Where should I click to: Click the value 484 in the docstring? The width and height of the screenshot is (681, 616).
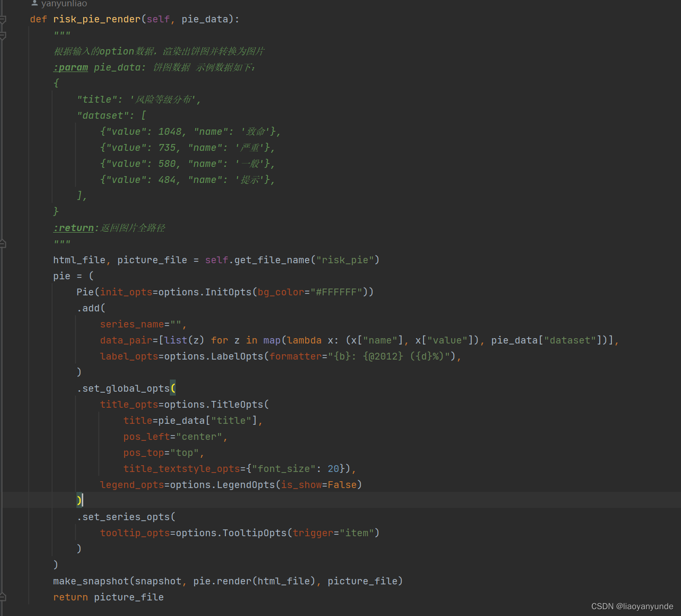pyautogui.click(x=167, y=180)
